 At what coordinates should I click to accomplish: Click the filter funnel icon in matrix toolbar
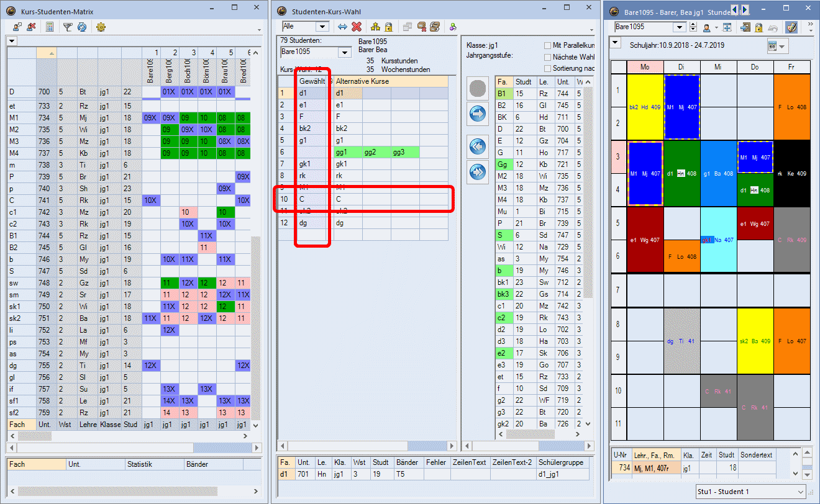click(68, 27)
